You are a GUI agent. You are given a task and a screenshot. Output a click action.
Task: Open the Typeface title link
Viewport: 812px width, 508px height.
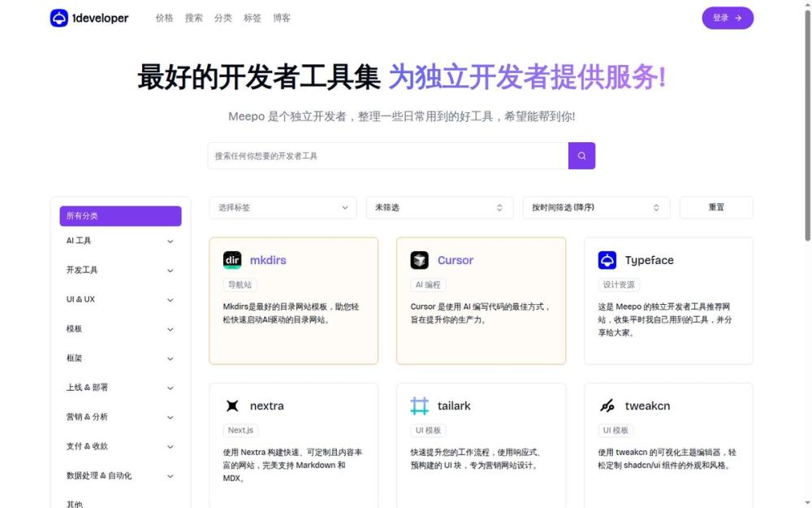[650, 260]
